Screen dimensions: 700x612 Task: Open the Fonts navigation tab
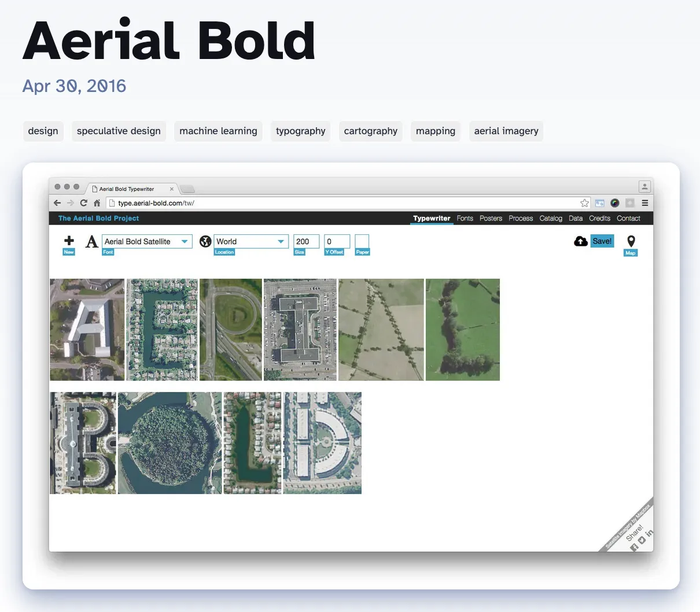tap(465, 218)
